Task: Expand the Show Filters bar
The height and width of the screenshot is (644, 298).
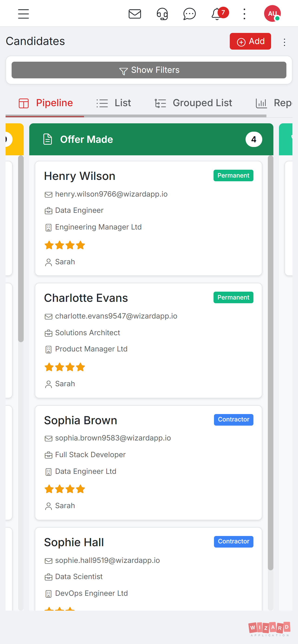Action: tap(149, 70)
